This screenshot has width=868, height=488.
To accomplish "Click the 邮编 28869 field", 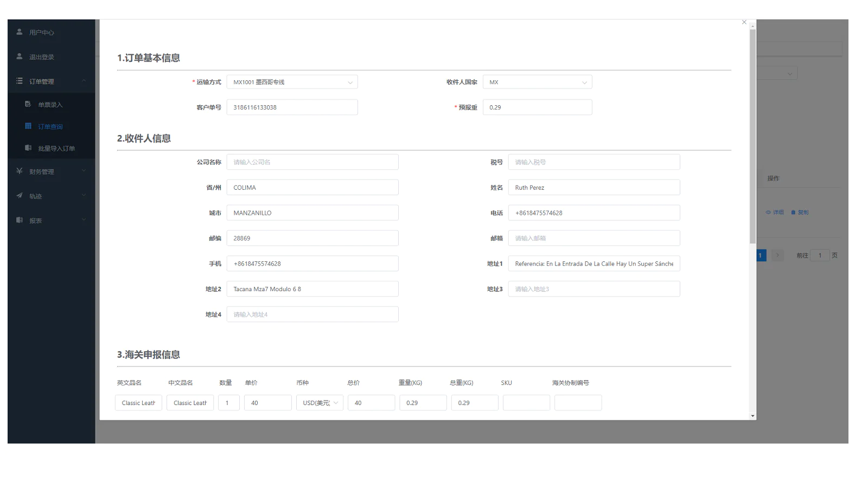I will coord(312,238).
